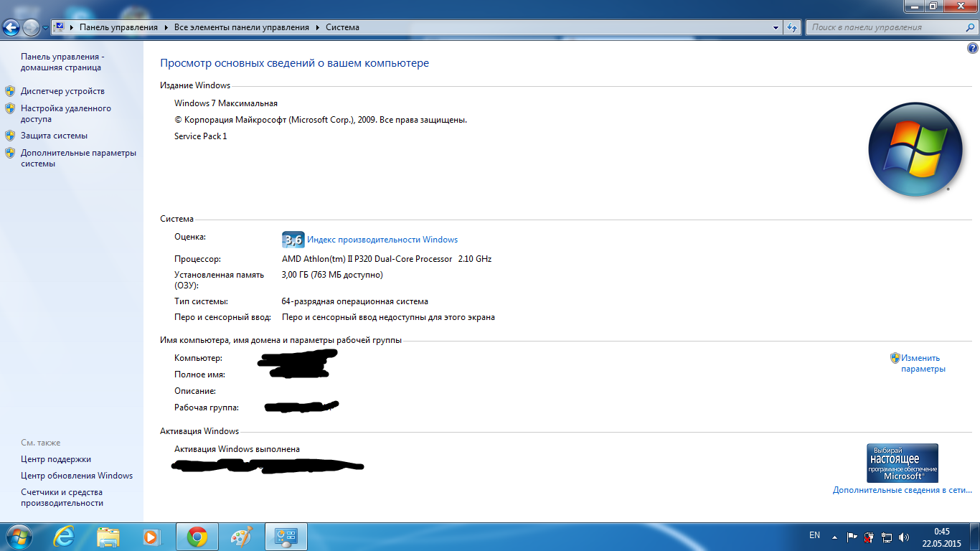Open the Start menu
The width and height of the screenshot is (980, 551).
click(17, 537)
